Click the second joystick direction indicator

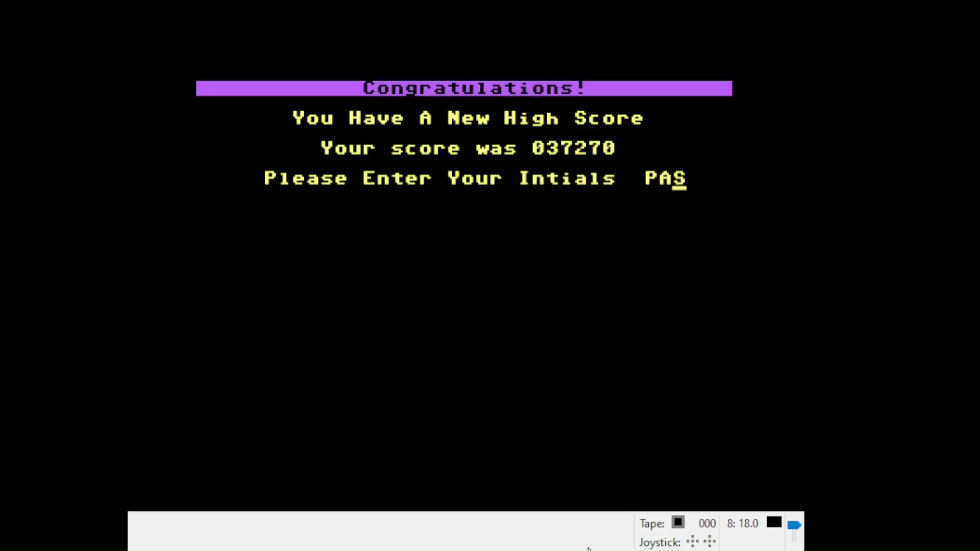[709, 541]
